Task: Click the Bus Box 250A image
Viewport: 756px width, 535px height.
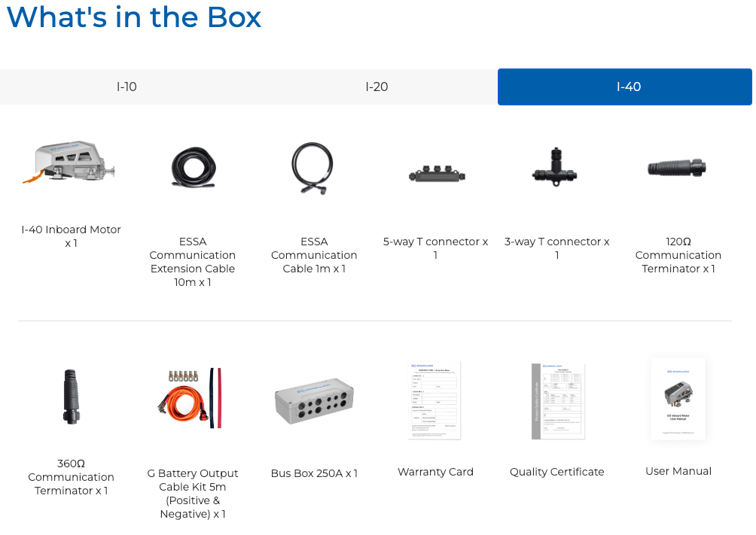Action: [314, 400]
